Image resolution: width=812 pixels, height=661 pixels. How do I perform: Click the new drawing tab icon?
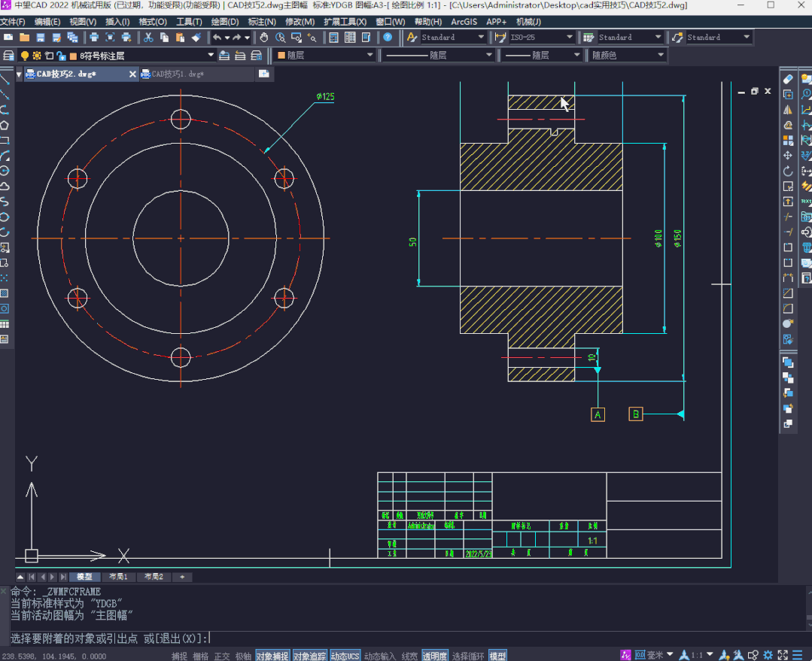[264, 74]
